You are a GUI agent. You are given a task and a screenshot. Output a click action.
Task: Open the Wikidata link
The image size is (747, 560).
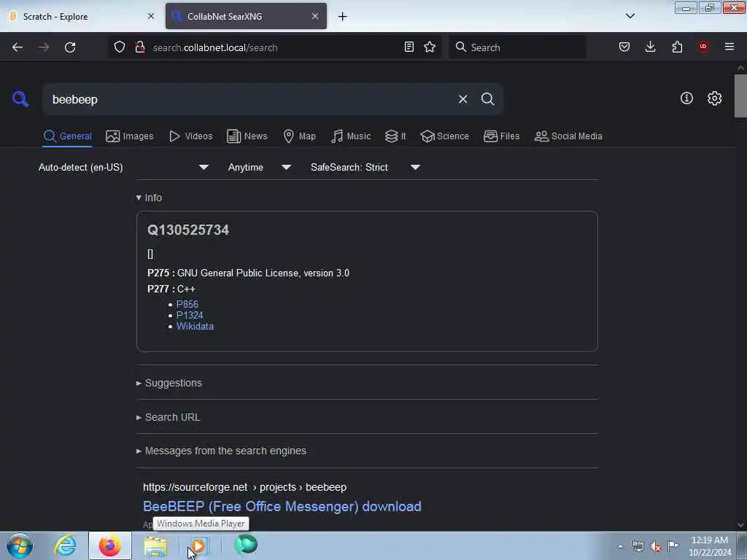pyautogui.click(x=195, y=326)
